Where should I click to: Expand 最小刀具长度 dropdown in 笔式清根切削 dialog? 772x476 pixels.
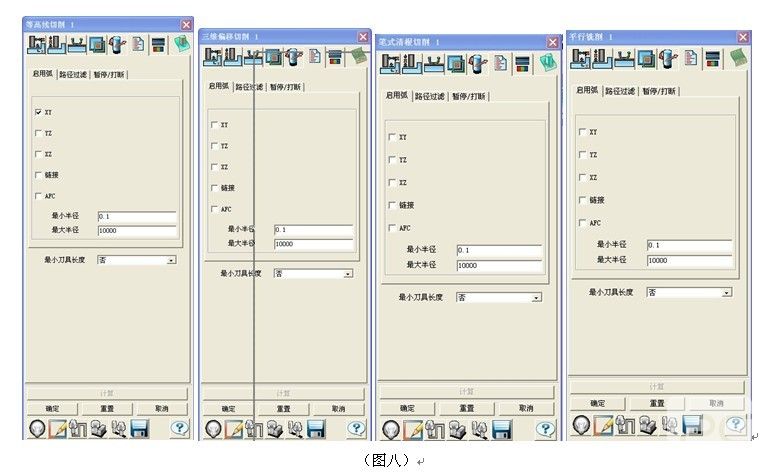click(x=536, y=298)
